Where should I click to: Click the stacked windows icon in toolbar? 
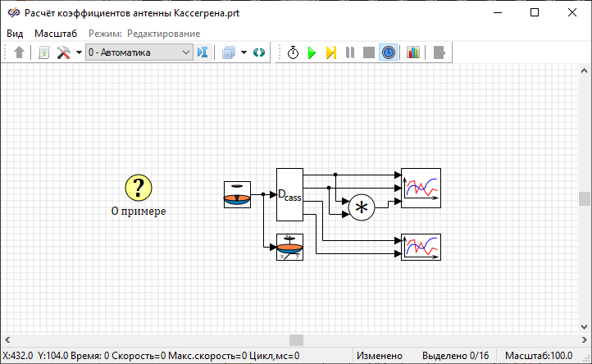pos(229,52)
